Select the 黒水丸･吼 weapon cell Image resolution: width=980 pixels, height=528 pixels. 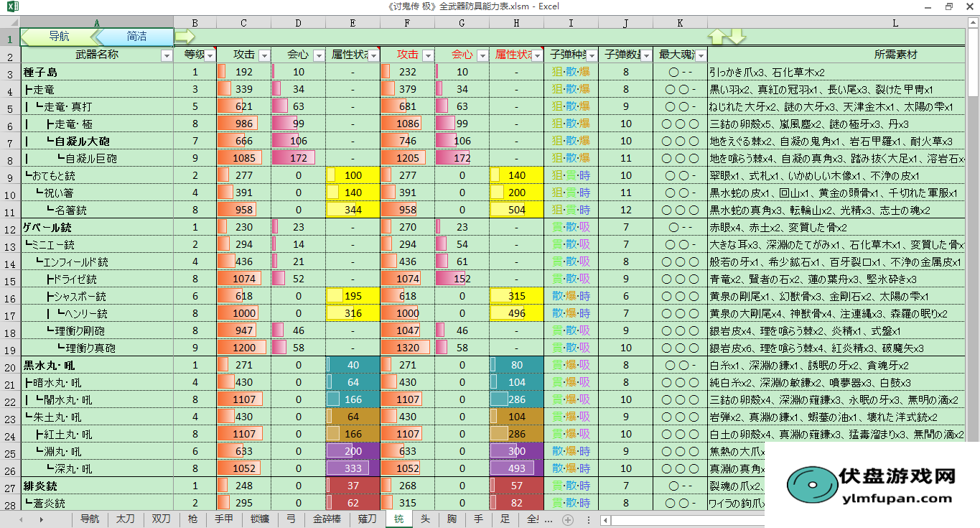97,365
